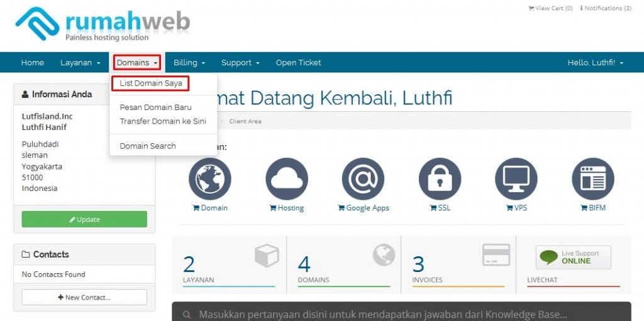Click the Yogyakarta address line
This screenshot has height=321, width=644.
click(x=42, y=166)
